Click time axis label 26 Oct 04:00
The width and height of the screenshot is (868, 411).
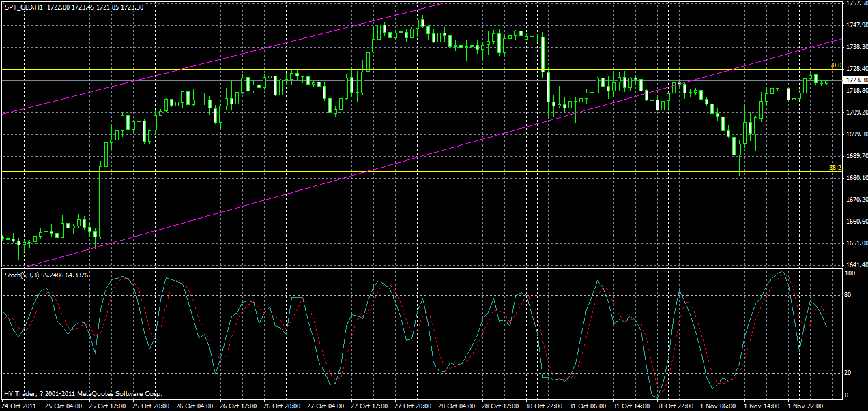point(196,406)
